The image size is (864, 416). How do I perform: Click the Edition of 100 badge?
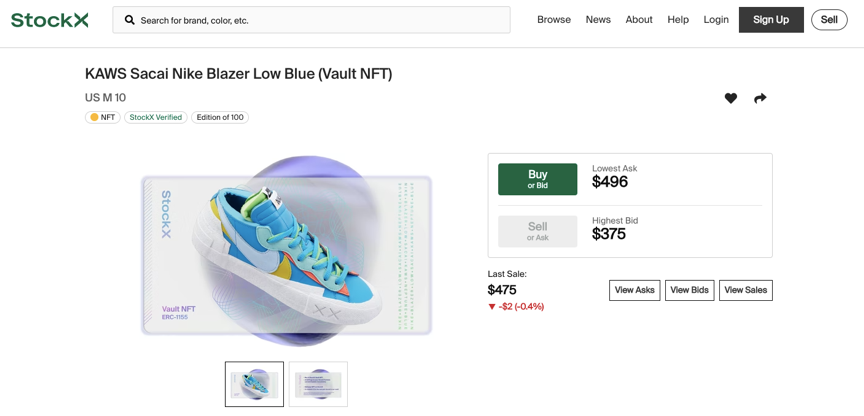pos(220,118)
